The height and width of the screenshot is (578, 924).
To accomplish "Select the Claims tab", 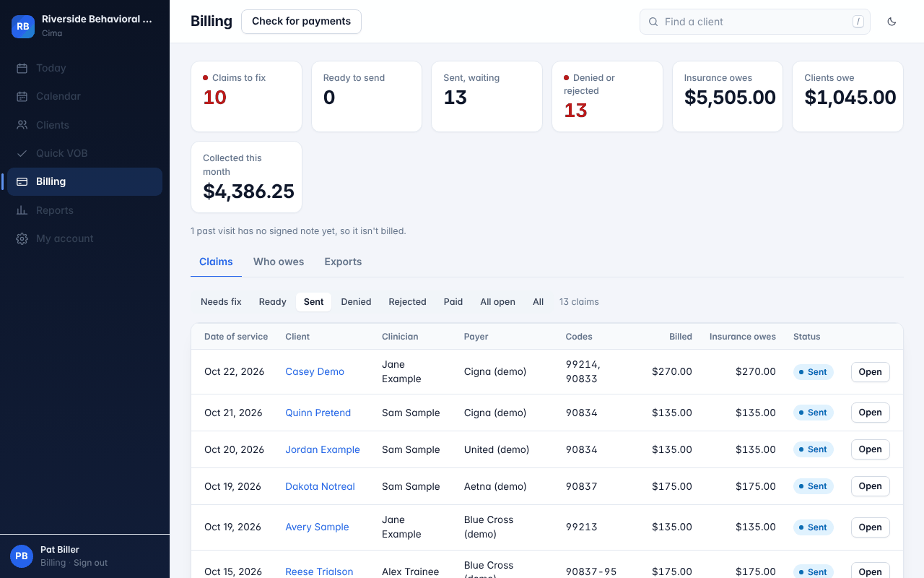I will [x=216, y=262].
